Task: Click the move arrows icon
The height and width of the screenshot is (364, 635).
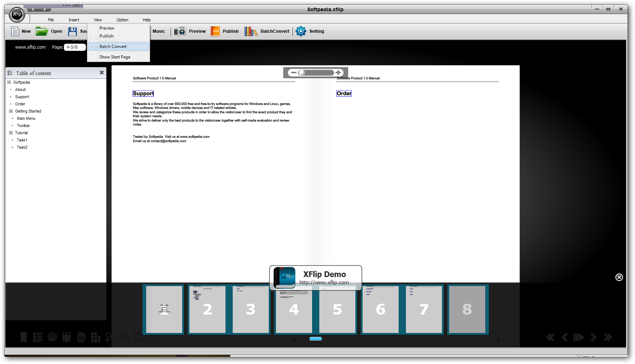Action: [153, 338]
